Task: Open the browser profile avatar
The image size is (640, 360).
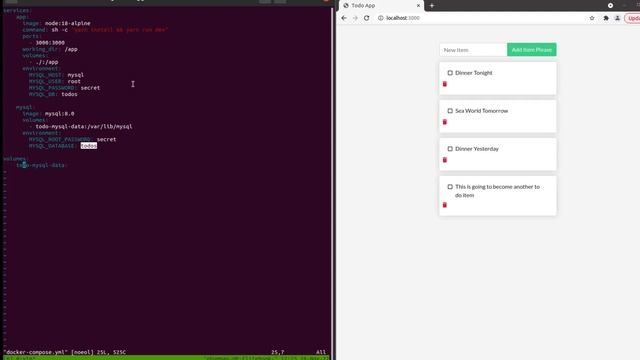Action: tap(617, 18)
